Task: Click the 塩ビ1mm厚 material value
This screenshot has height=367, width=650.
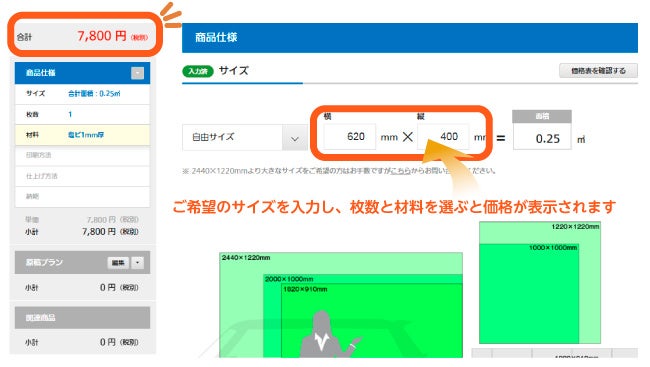Action: [86, 135]
